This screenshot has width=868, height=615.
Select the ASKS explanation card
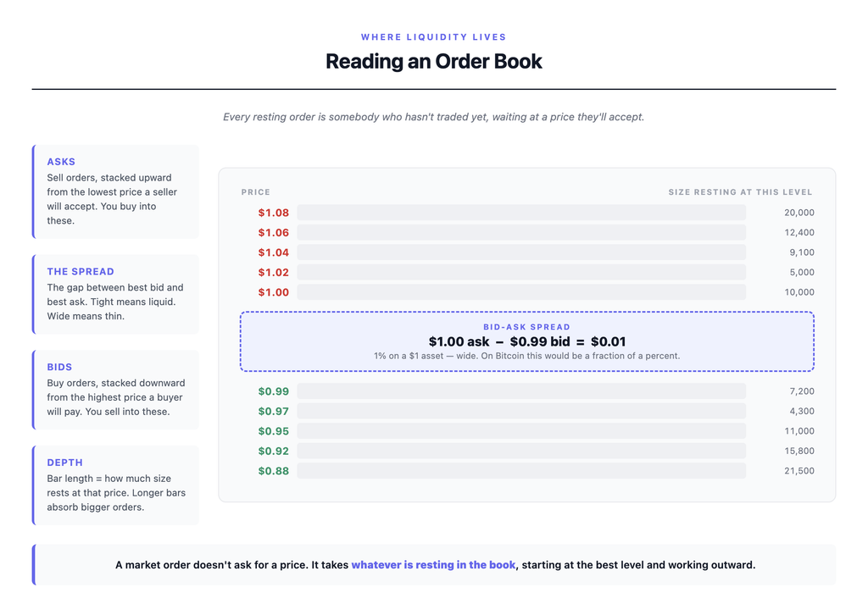point(115,192)
